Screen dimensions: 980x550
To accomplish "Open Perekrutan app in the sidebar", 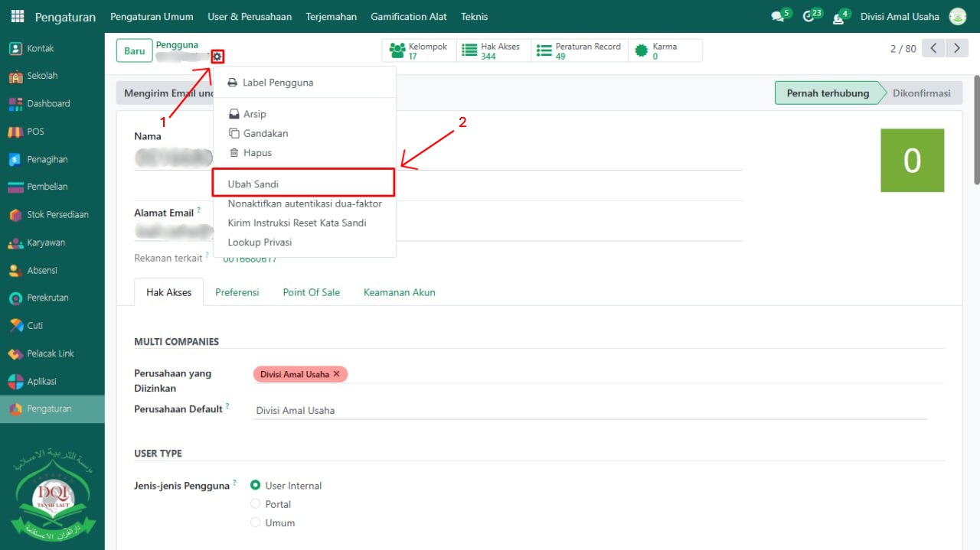I will point(47,298).
